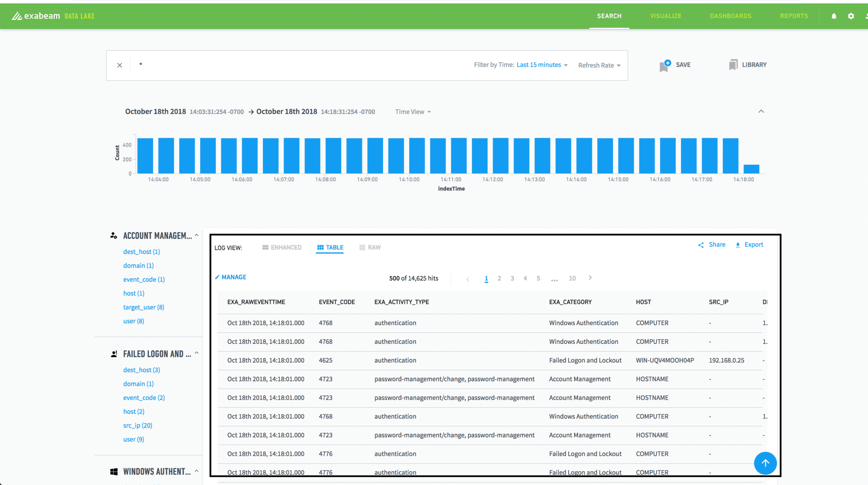
Task: Collapse the Account Management section
Action: 197,235
